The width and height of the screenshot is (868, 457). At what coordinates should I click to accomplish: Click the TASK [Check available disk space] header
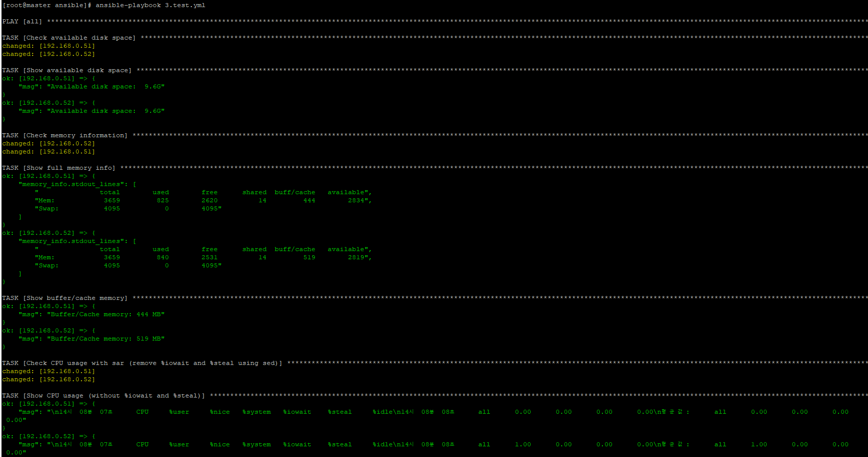pyautogui.click(x=69, y=38)
